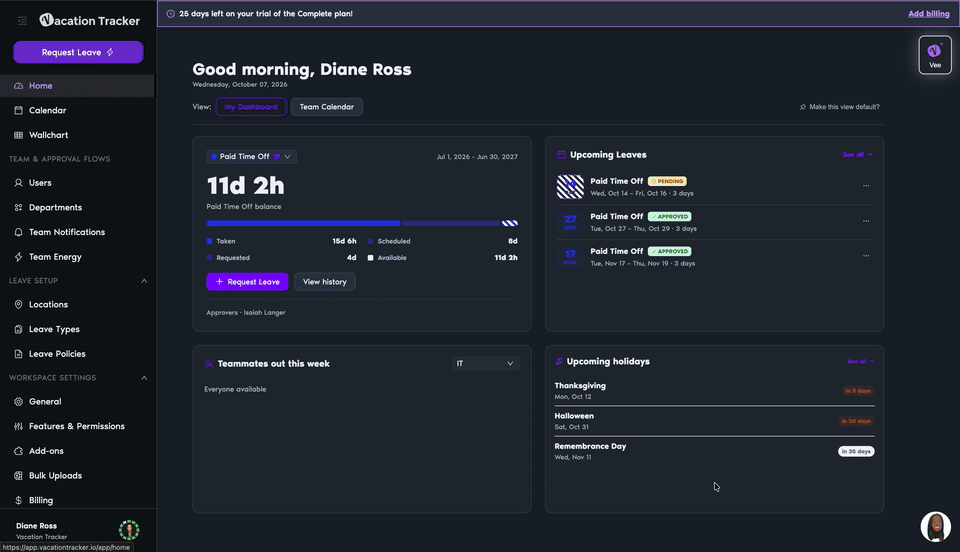Collapse the Workspace Settings section
The image size is (960, 552).
[x=144, y=378]
